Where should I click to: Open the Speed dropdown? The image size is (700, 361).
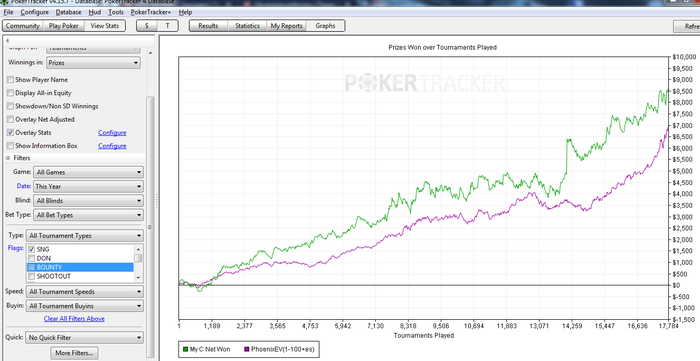point(85,292)
